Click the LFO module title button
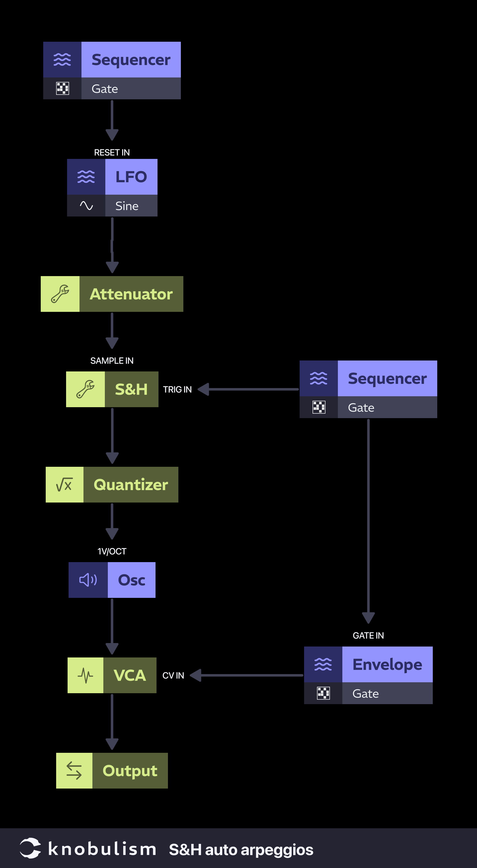The image size is (477, 868). (132, 176)
